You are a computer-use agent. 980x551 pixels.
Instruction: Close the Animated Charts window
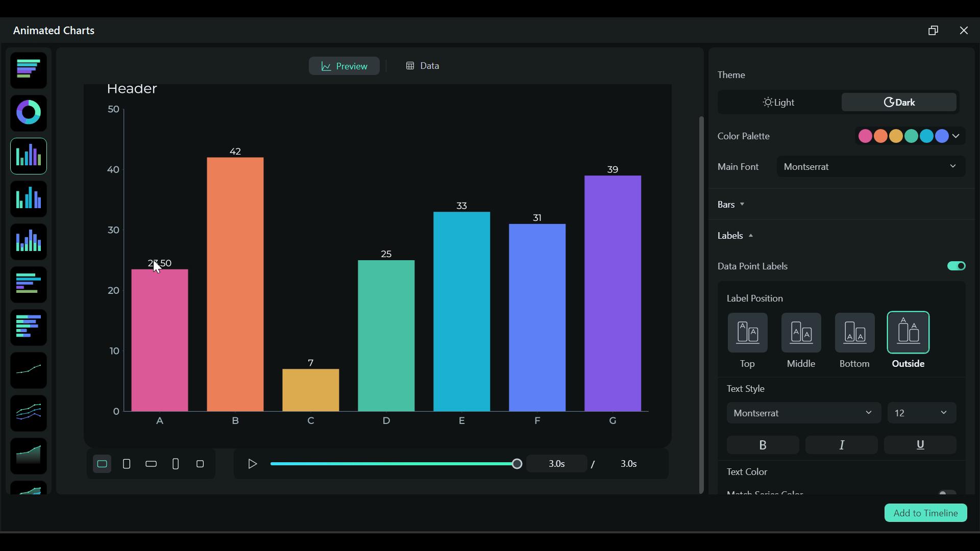[x=964, y=31]
